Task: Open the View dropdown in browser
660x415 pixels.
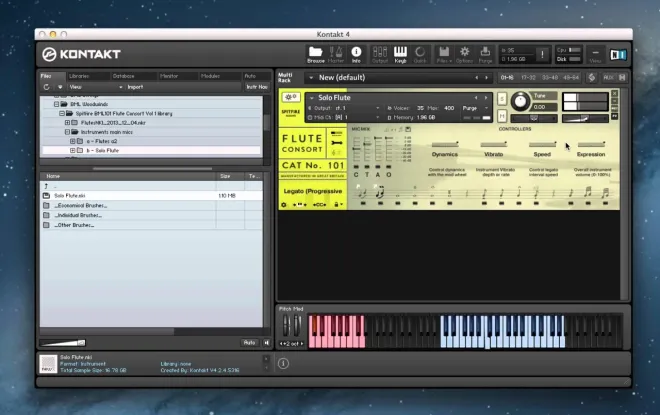Action: pyautogui.click(x=96, y=87)
